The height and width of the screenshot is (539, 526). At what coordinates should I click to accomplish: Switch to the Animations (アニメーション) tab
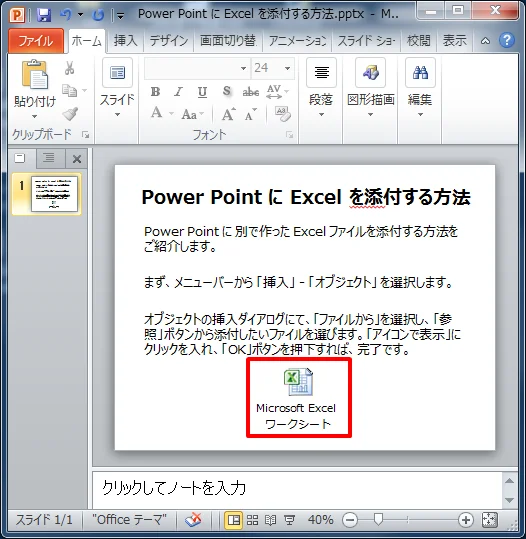point(297,41)
